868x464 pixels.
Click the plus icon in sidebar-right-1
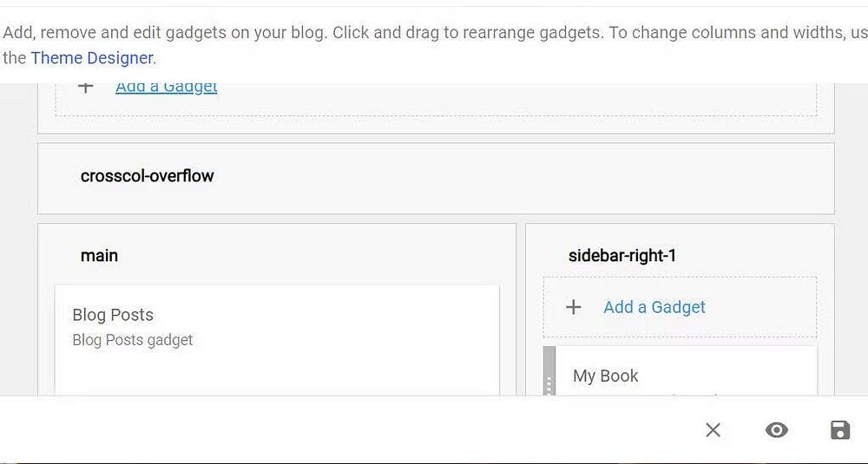(x=573, y=307)
